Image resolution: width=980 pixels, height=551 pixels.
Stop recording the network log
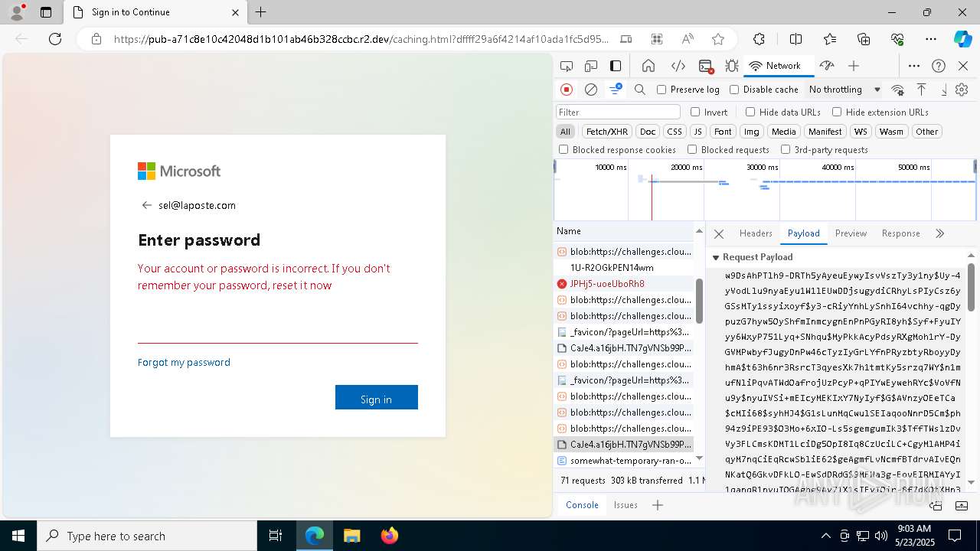(567, 90)
